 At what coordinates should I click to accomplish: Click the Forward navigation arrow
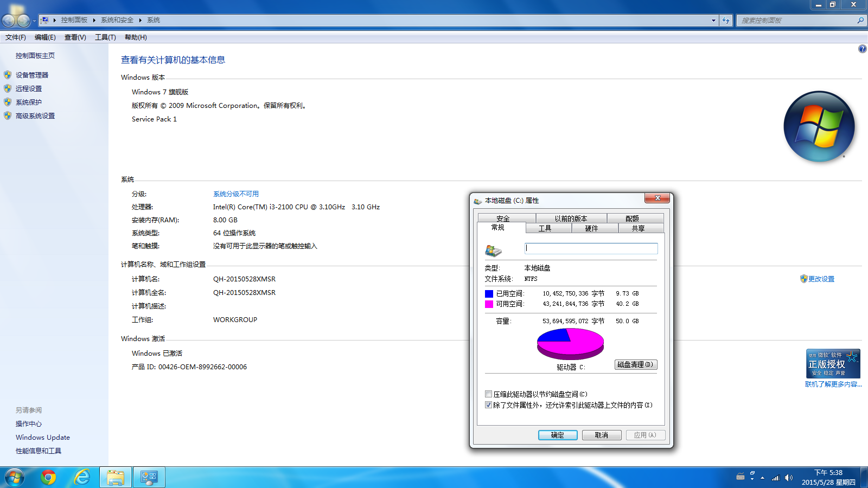point(23,21)
